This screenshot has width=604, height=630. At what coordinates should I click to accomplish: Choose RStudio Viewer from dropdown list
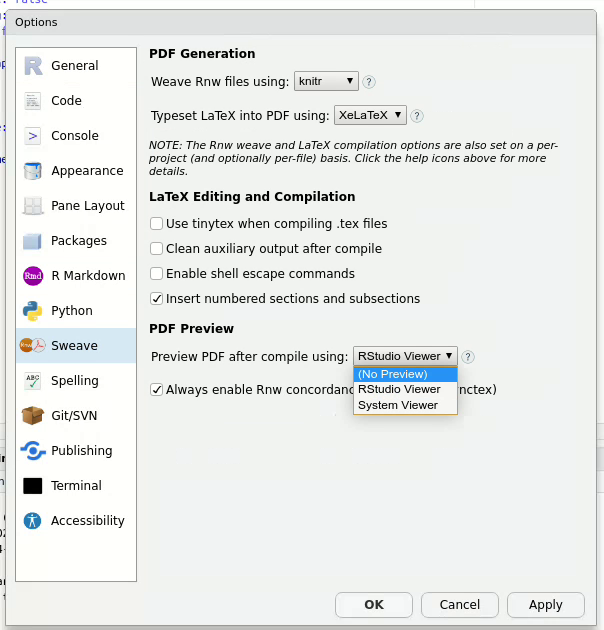coord(405,389)
